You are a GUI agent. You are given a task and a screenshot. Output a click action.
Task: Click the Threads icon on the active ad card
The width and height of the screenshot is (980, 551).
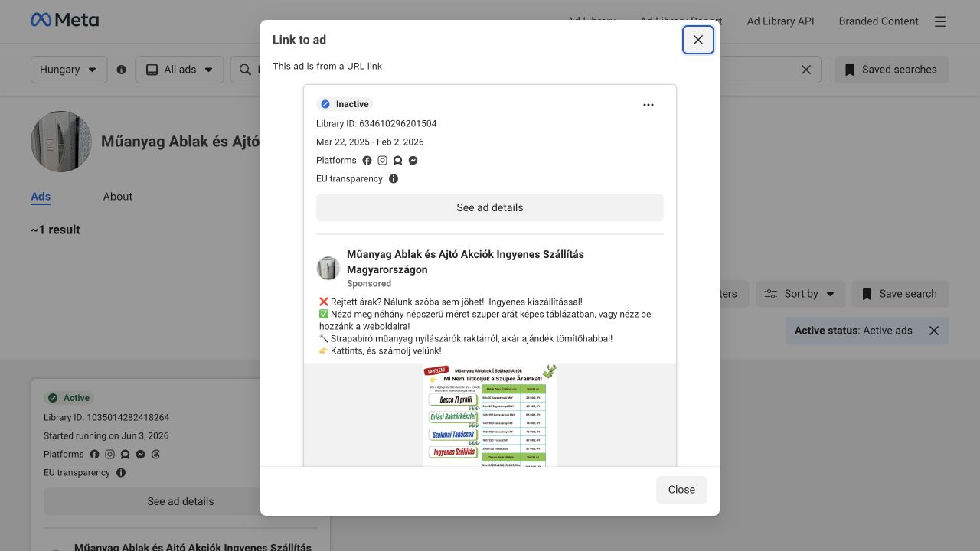(156, 455)
